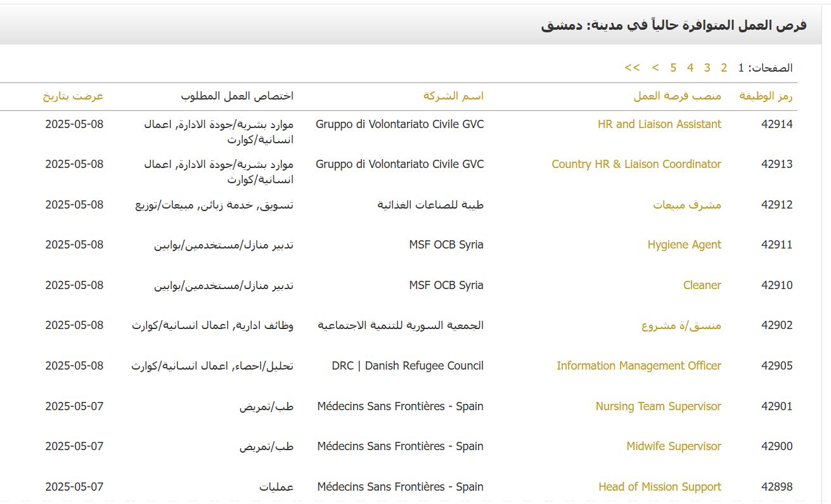
Task: Click the single next-page arrow
Action: tap(655, 67)
